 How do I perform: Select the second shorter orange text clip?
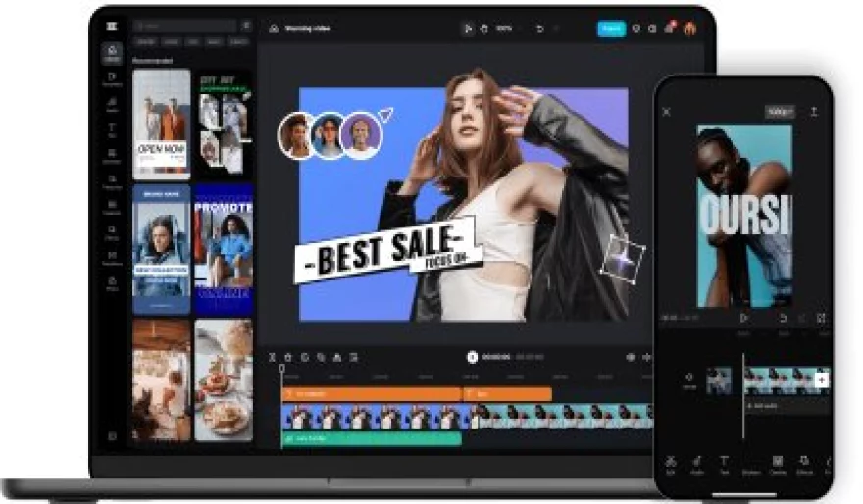(507, 394)
